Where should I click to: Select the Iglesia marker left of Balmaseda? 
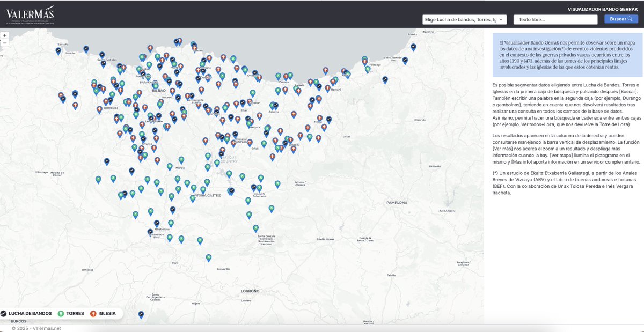(99, 109)
